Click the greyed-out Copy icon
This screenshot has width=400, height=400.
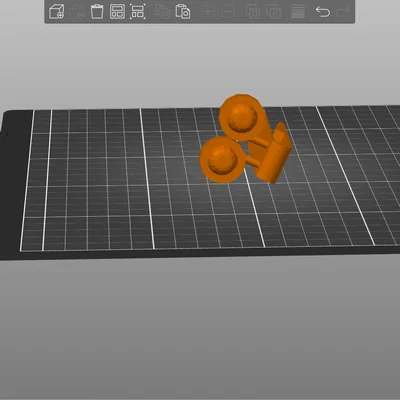point(162,12)
